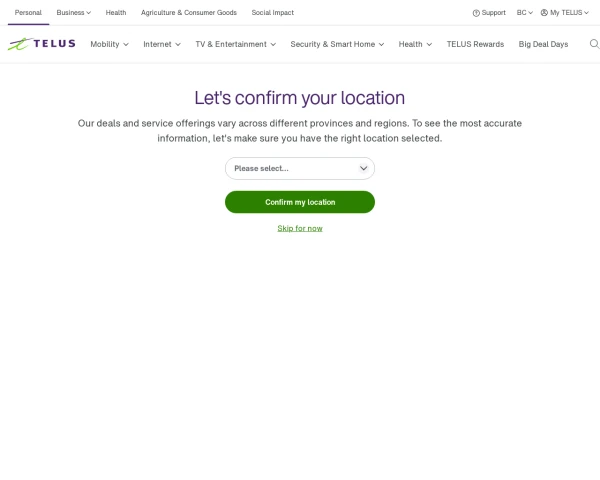Go to Big Deal Days
This screenshot has height=480, width=600.
point(543,44)
